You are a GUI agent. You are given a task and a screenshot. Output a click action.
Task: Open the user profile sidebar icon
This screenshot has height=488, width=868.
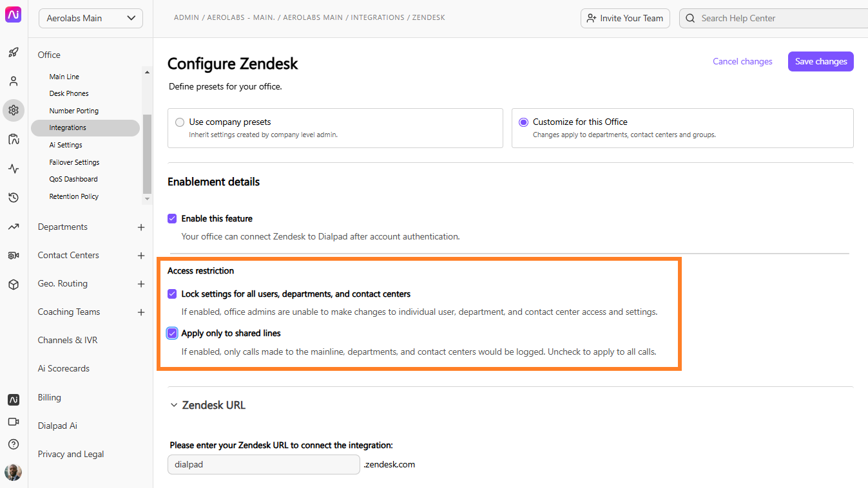pos(14,81)
